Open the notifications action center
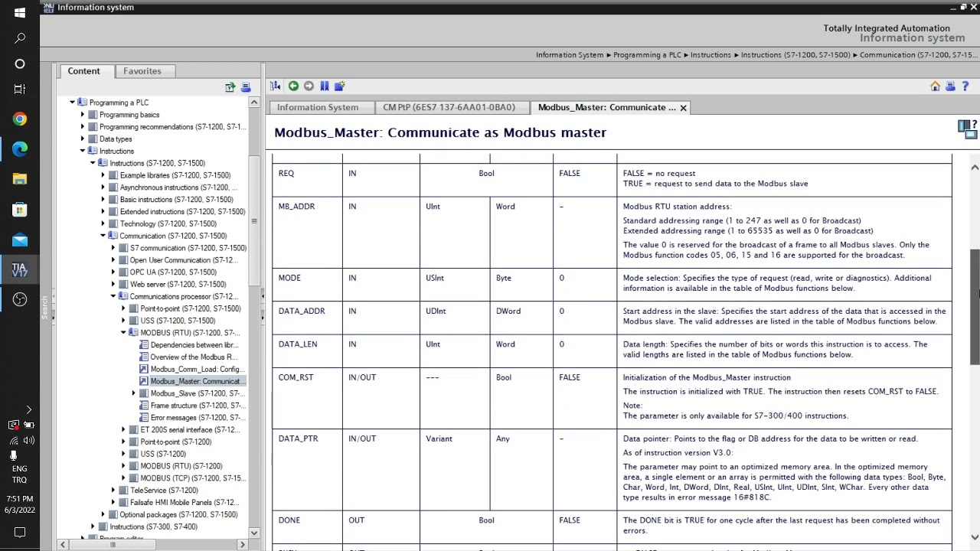The width and height of the screenshot is (980, 551). click(20, 532)
